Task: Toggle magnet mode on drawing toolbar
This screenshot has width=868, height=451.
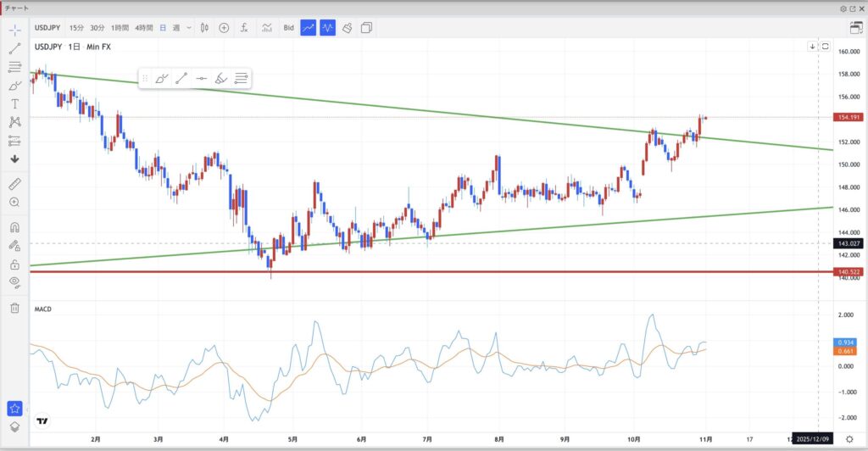Action: point(14,227)
